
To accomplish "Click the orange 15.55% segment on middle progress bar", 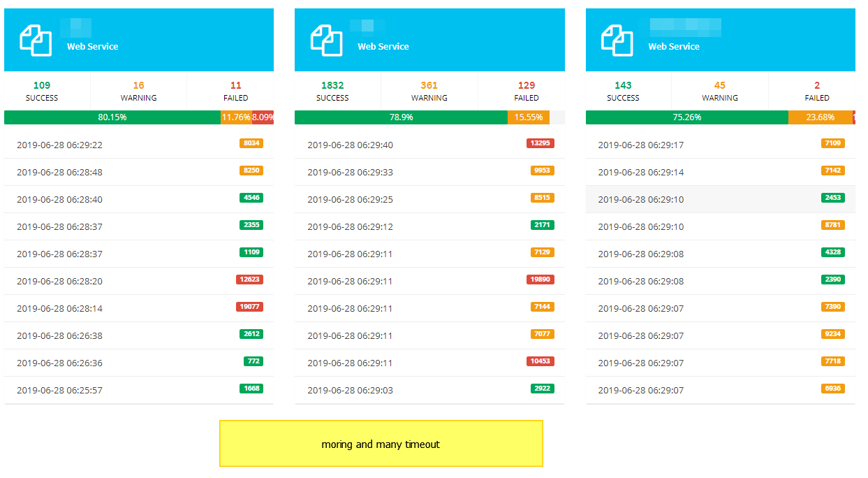I will pyautogui.click(x=527, y=117).
